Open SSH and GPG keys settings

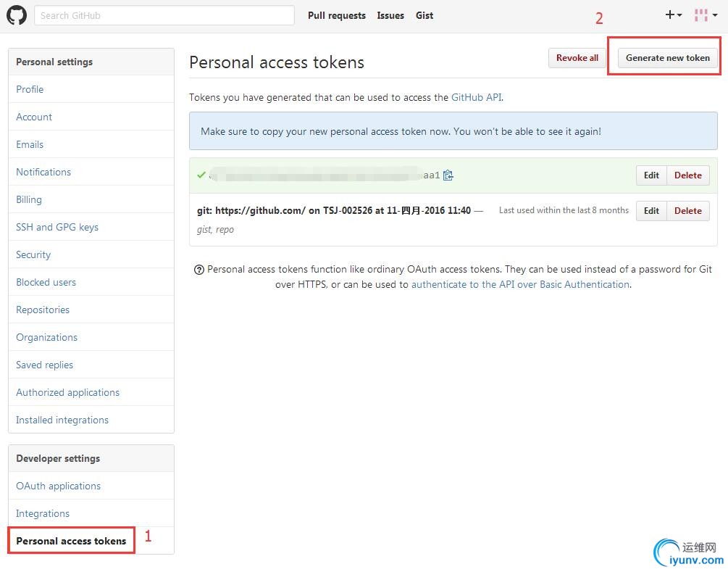(x=91, y=227)
